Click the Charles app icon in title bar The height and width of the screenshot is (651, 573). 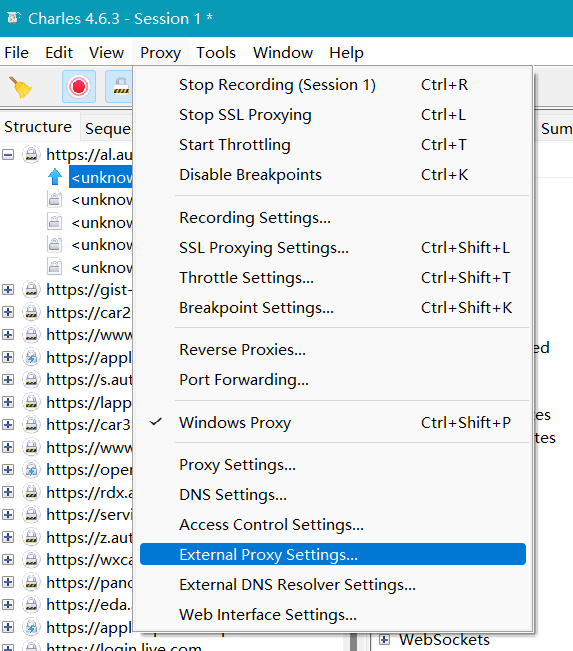coord(14,18)
